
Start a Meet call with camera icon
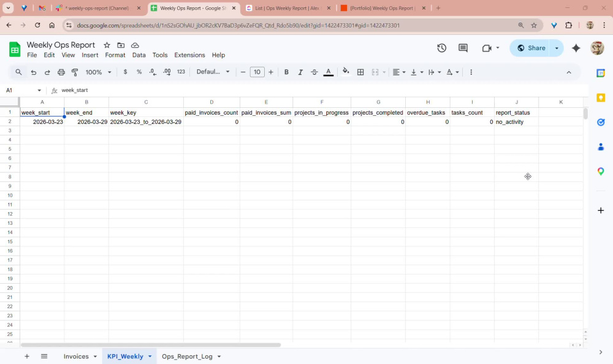(x=487, y=48)
